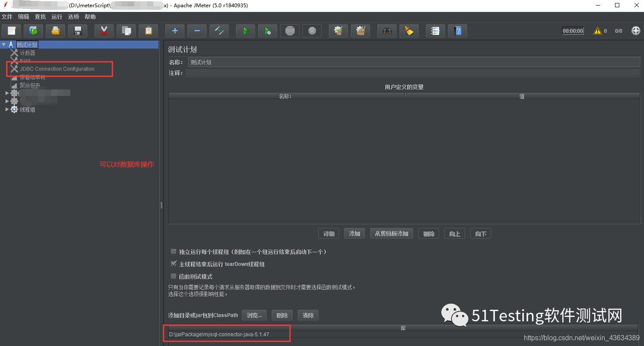Select the 察看结果树 tree item
The height and width of the screenshot is (346, 644).
(x=32, y=77)
